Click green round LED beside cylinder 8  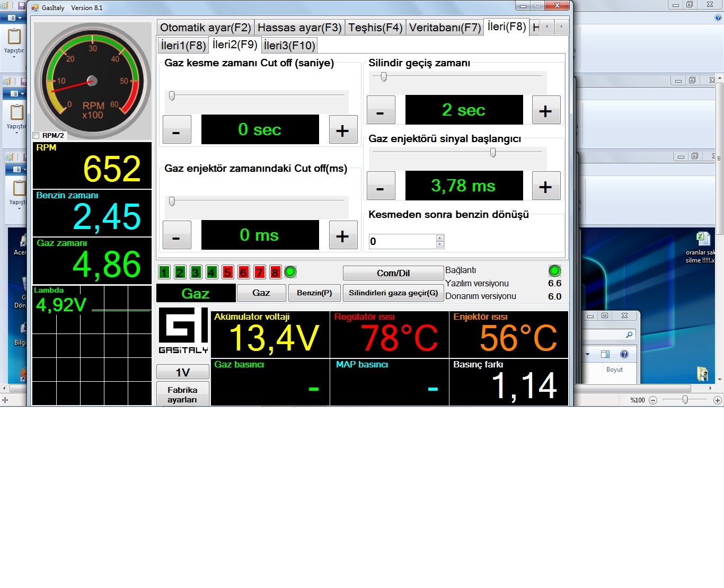(290, 273)
